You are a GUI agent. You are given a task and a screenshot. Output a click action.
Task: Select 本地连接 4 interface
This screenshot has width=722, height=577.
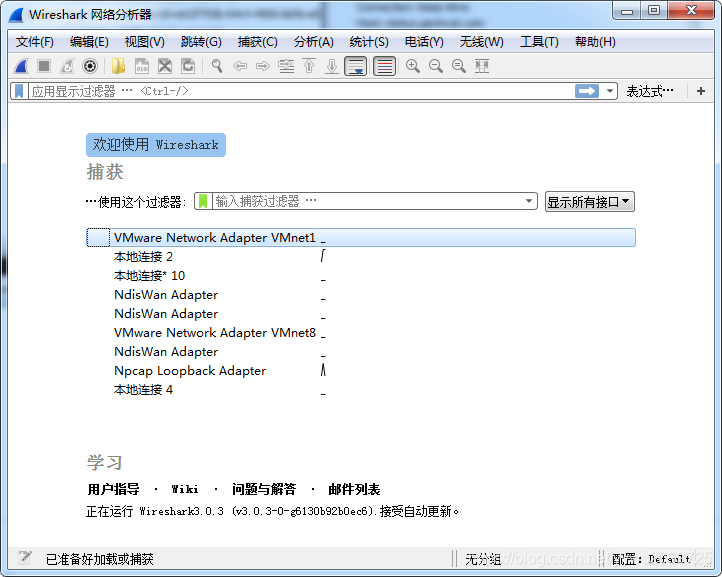tap(361, 390)
